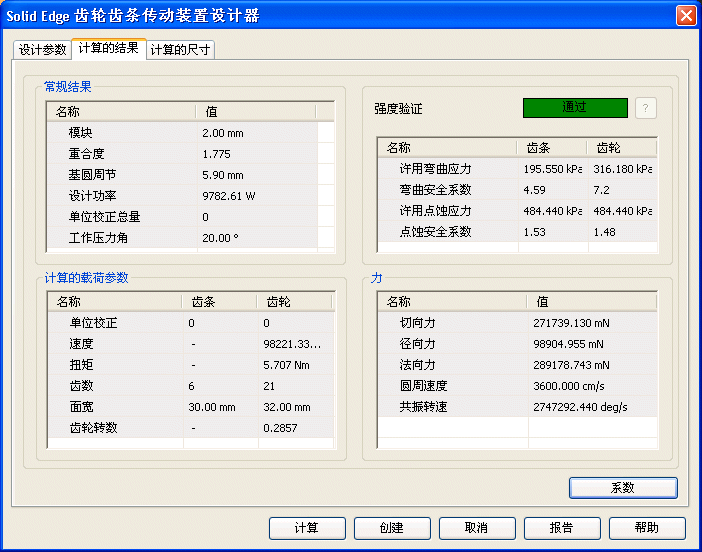Cancel the dialog with 取消
This screenshot has width=702, height=552.
[477, 528]
